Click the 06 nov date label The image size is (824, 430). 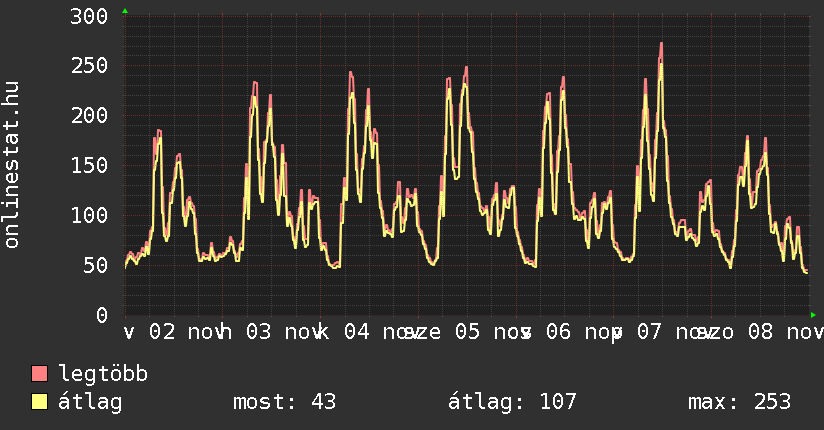point(572,331)
